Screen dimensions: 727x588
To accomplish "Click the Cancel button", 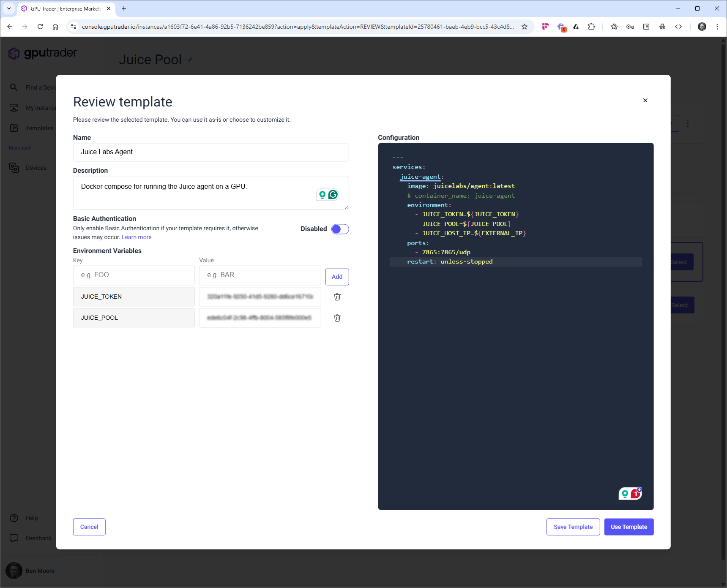I will [x=89, y=527].
